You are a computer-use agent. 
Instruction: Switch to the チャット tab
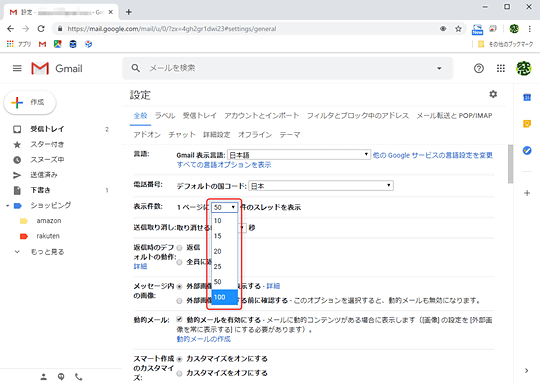182,135
